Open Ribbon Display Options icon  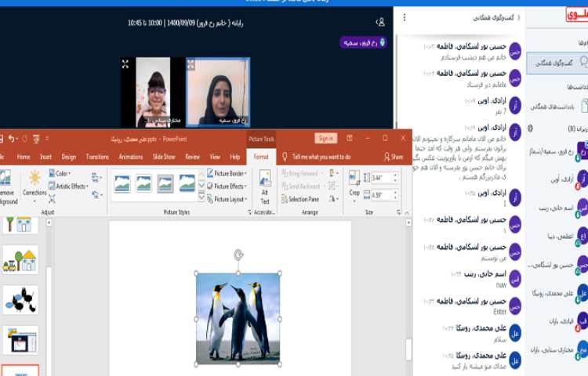350,138
